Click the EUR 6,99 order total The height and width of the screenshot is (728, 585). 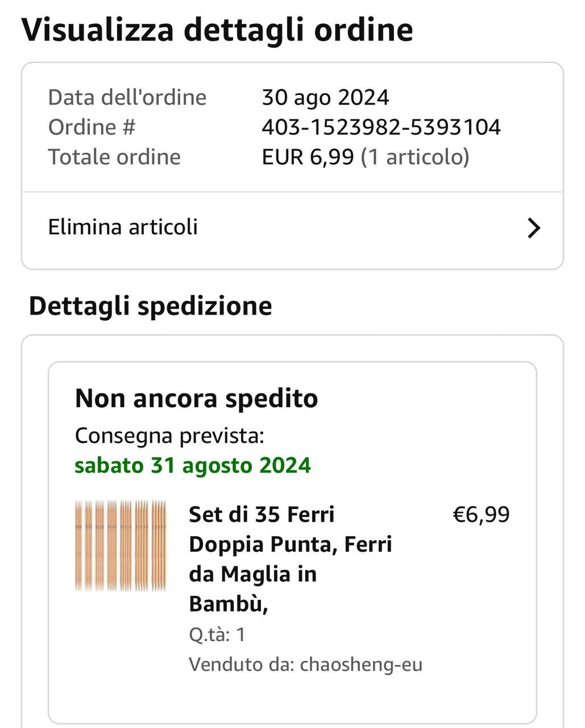(308, 157)
